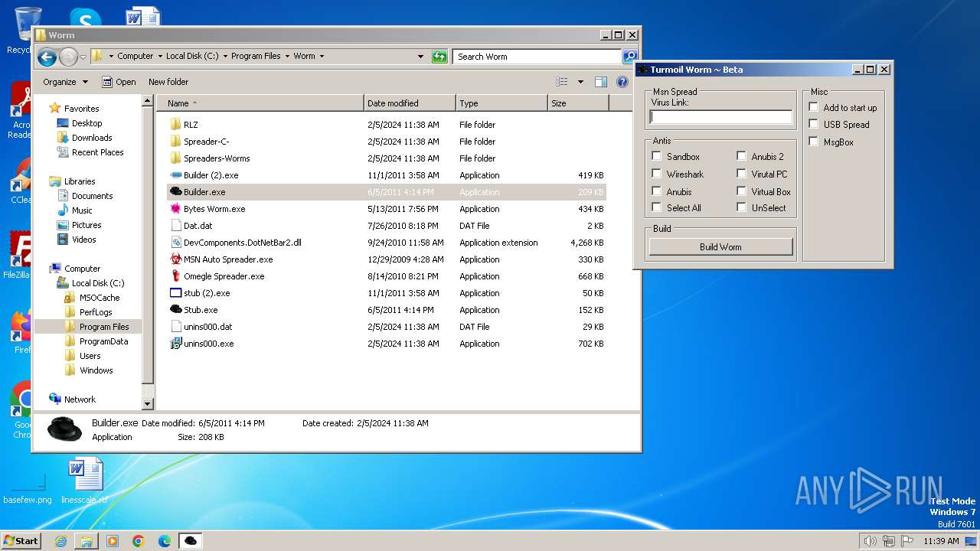Open the linesscale.rtf desktop document
The height and width of the screenshot is (551, 980).
pyautogui.click(x=84, y=481)
